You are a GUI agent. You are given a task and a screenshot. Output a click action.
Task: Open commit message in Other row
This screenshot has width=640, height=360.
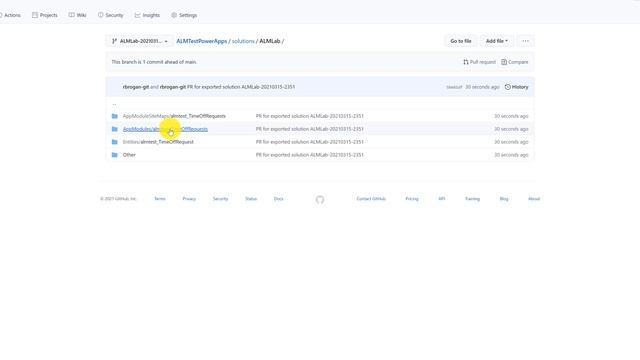tap(309, 155)
